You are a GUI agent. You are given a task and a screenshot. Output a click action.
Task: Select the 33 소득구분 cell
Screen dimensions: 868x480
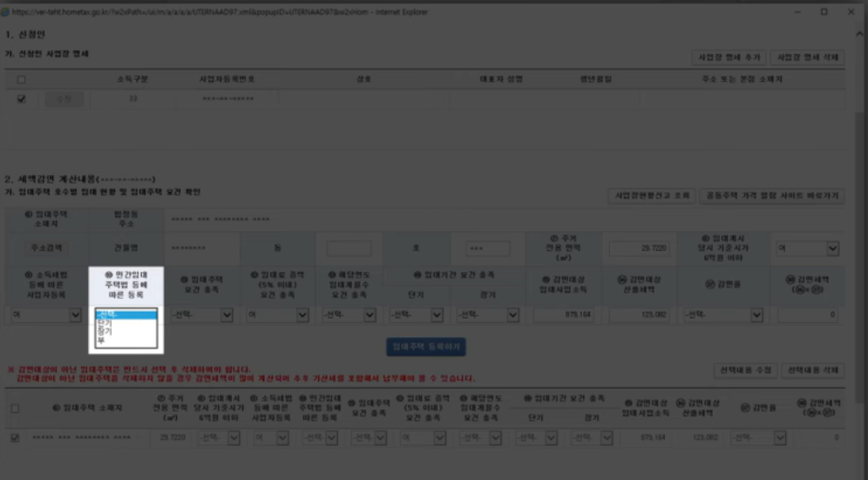(x=132, y=98)
